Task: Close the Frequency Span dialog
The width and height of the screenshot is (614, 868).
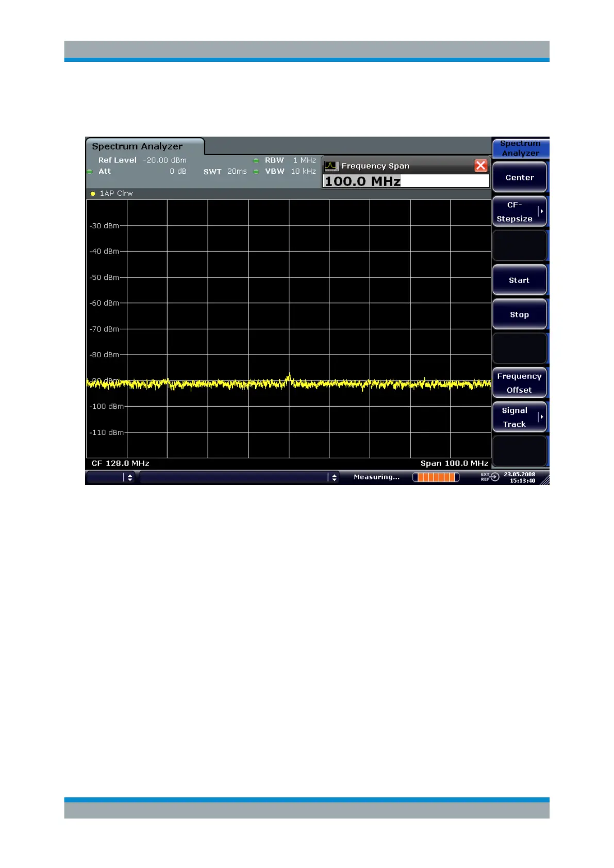Action: (480, 165)
